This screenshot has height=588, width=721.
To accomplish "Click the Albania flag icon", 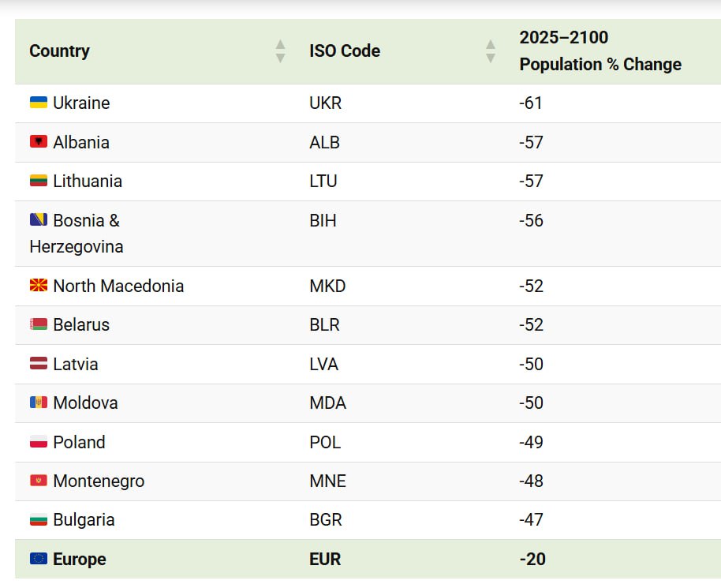I will 39,142.
